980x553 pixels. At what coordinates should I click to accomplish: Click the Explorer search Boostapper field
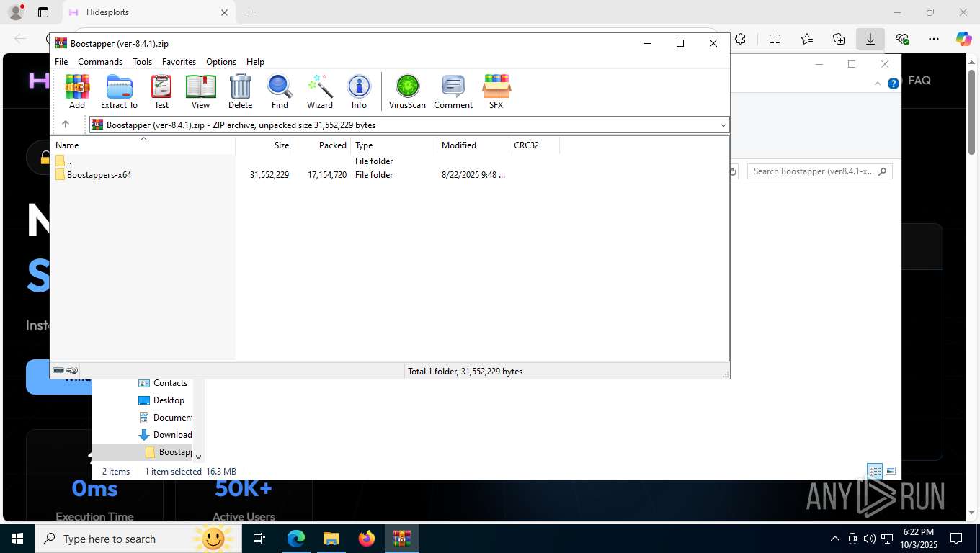[820, 171]
